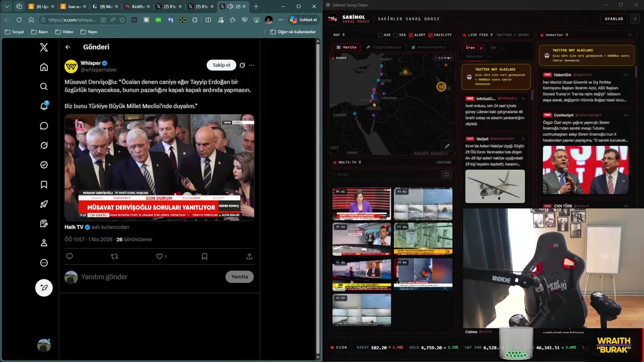644x362 pixels.
Task: Switch to the Iran war browser tab
Action: pos(73,7)
